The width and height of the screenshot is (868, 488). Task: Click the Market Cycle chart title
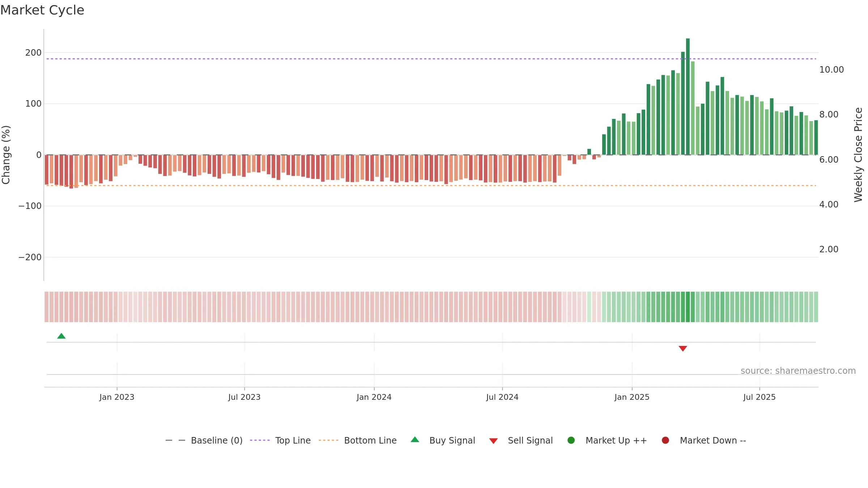(42, 10)
